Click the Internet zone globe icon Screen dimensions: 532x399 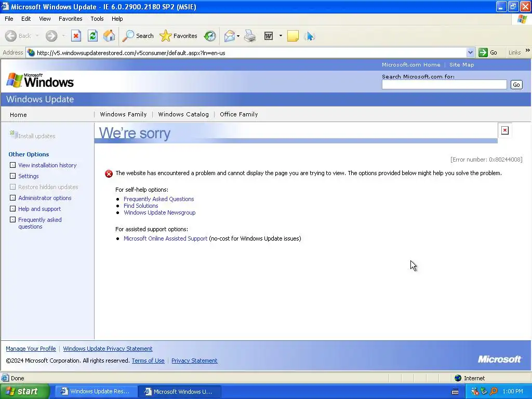(458, 378)
